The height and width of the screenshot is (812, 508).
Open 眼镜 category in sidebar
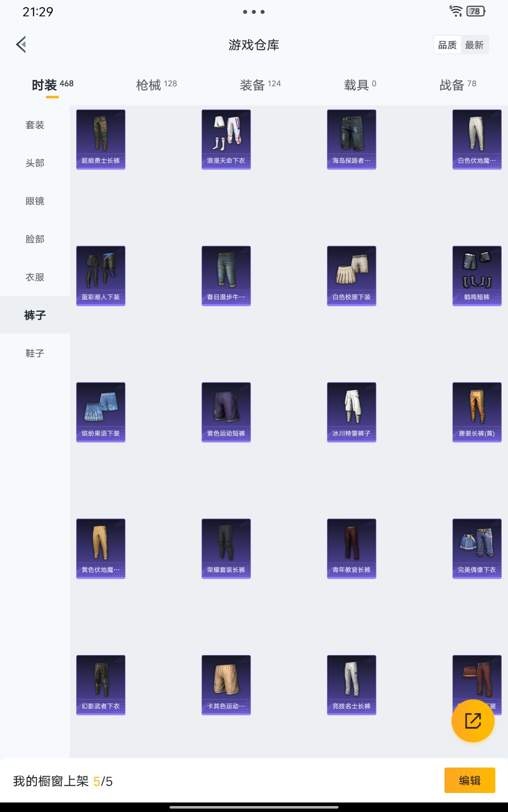(x=35, y=201)
